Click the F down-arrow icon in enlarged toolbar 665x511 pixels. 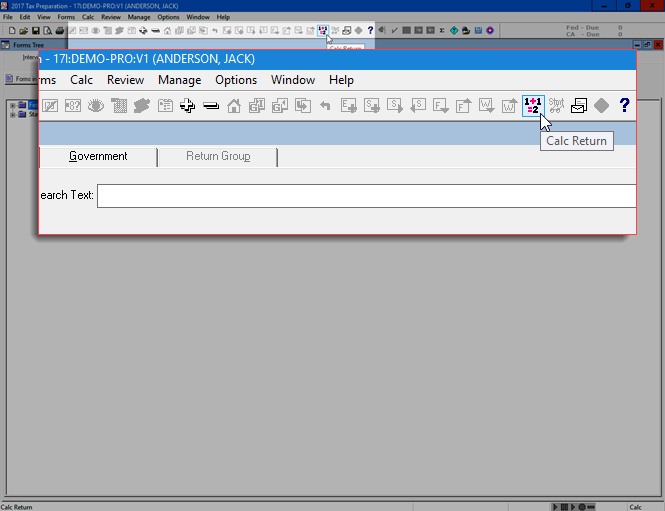(440, 106)
